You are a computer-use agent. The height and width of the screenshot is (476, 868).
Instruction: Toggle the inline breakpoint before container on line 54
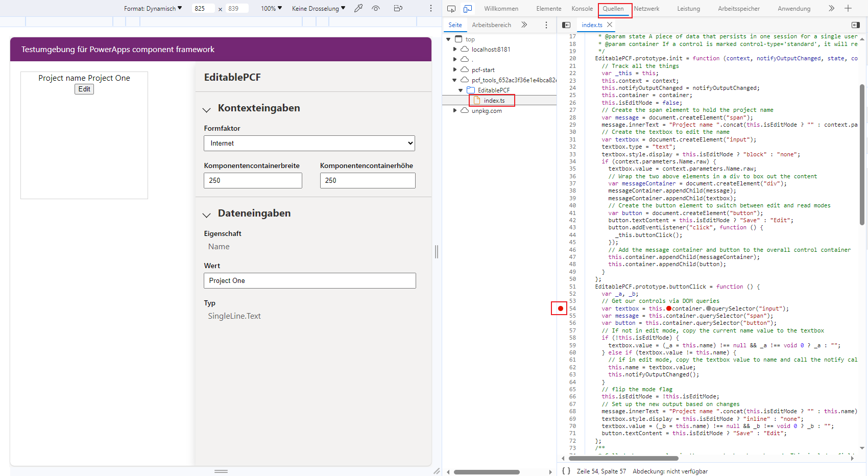[x=669, y=308]
